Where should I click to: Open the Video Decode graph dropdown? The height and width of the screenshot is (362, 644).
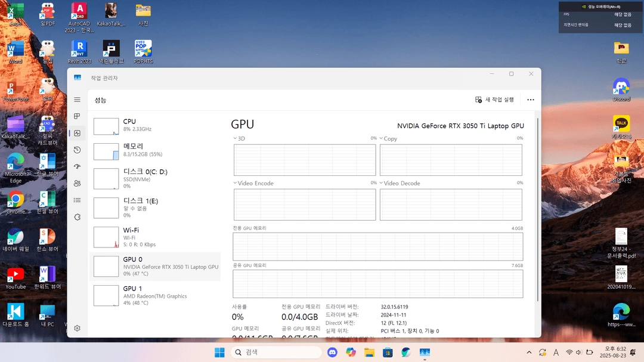coord(400,183)
